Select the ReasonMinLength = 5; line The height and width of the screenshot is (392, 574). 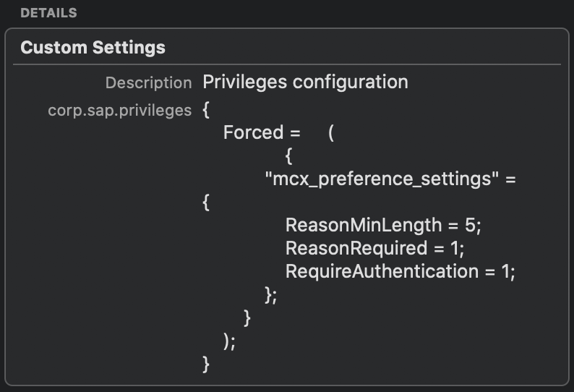tap(383, 225)
